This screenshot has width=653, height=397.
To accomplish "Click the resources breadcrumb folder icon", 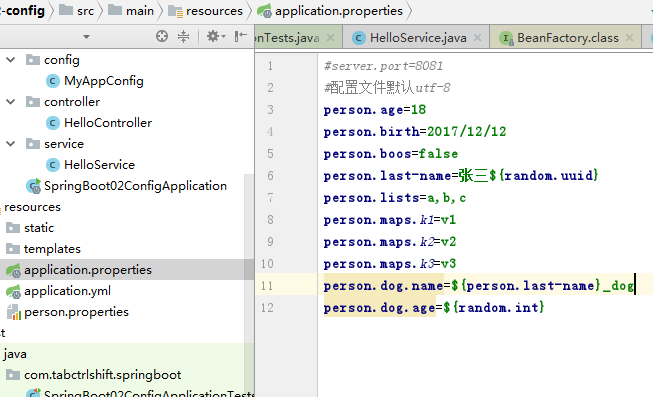I will 175,11.
